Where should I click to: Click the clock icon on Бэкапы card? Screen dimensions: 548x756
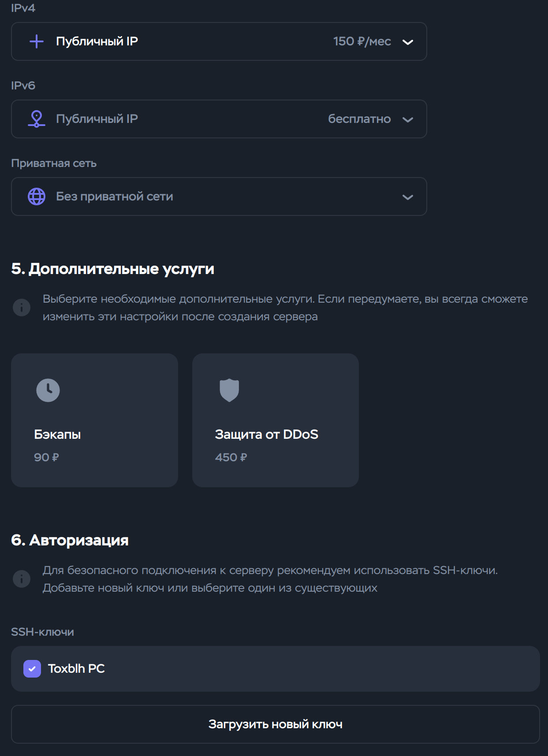tap(48, 390)
